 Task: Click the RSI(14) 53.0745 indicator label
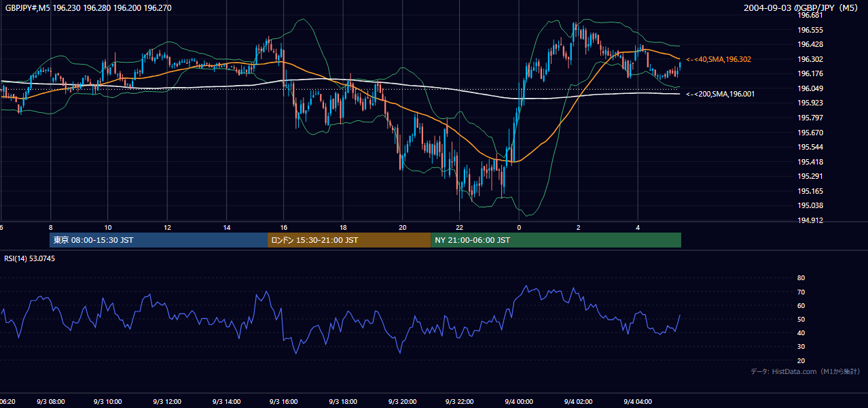point(30,258)
